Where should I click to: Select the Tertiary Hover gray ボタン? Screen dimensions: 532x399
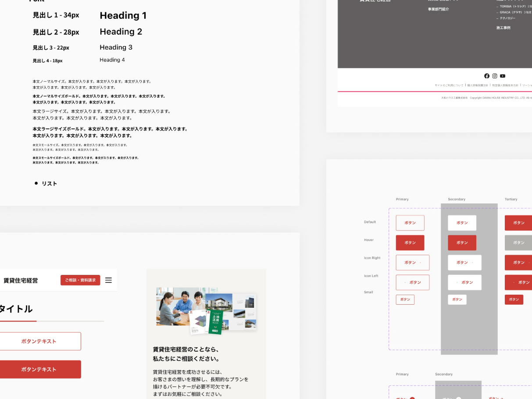[x=518, y=242]
